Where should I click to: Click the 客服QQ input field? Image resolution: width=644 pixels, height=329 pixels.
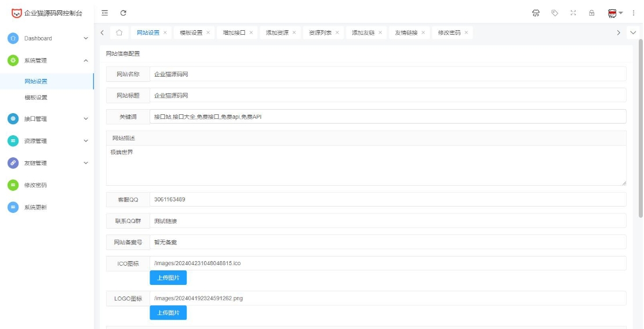pos(387,200)
